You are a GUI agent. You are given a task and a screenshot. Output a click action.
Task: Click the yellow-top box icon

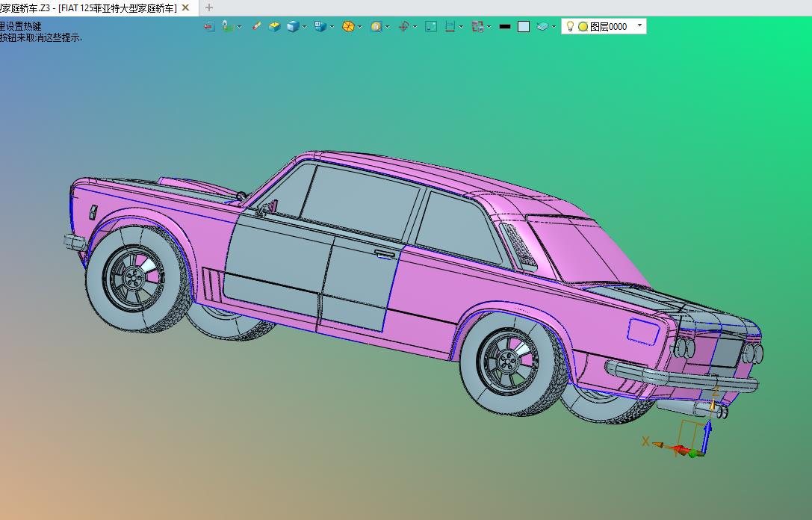tap(274, 26)
